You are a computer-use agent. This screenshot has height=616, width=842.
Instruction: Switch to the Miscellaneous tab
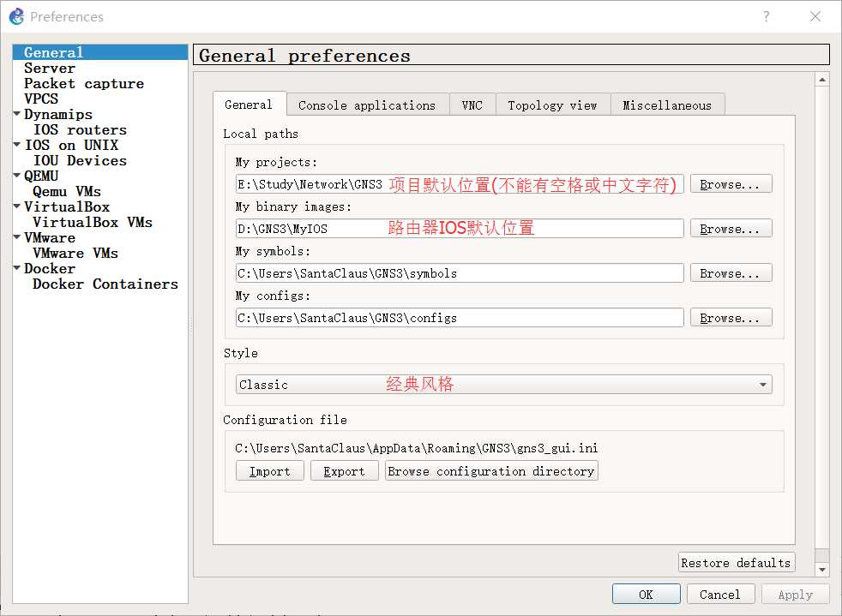(667, 105)
